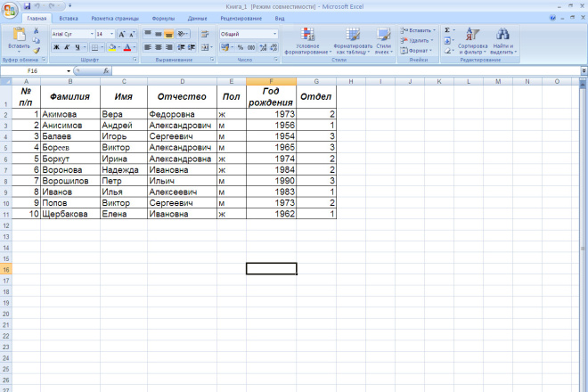Toggle center text alignment
588x392 pixels.
point(159,47)
